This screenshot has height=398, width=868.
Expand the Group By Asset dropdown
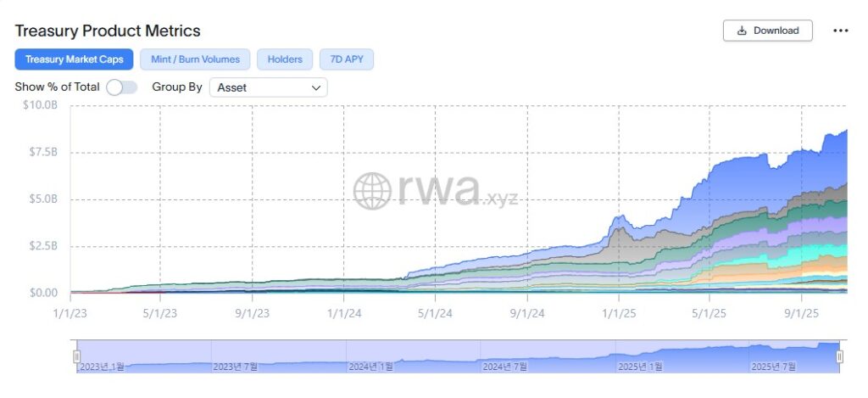[267, 87]
